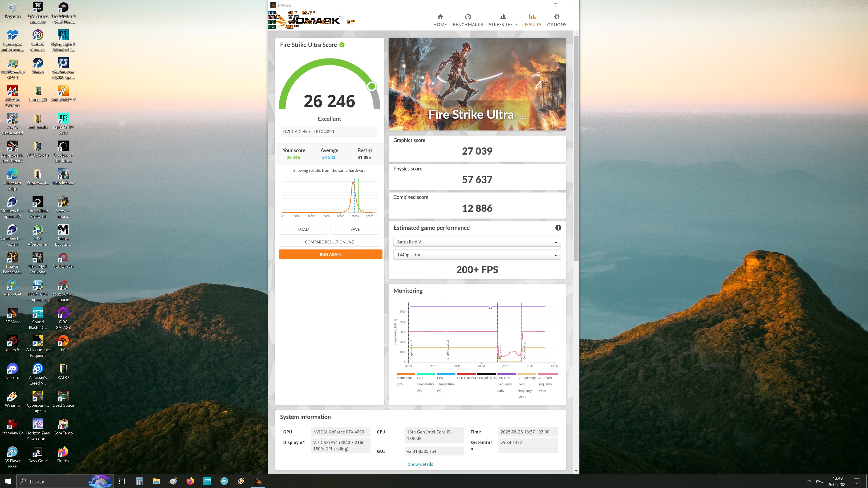This screenshot has width=868, height=488.
Task: Go to the BENCHMARKS section
Action: point(468,20)
